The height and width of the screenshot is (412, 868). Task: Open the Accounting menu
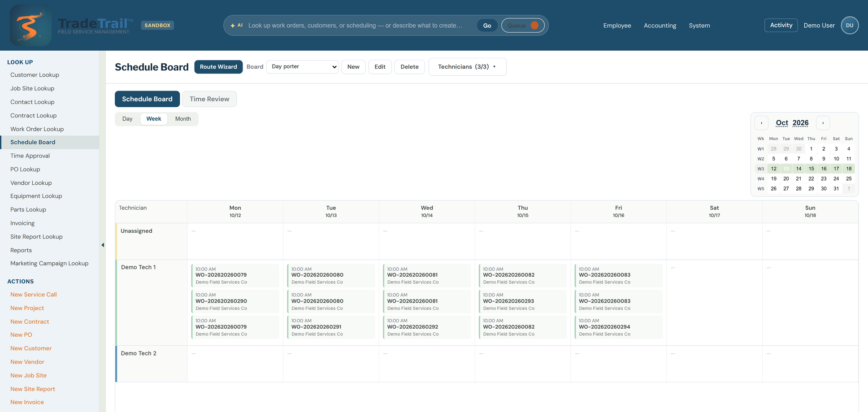coord(660,26)
